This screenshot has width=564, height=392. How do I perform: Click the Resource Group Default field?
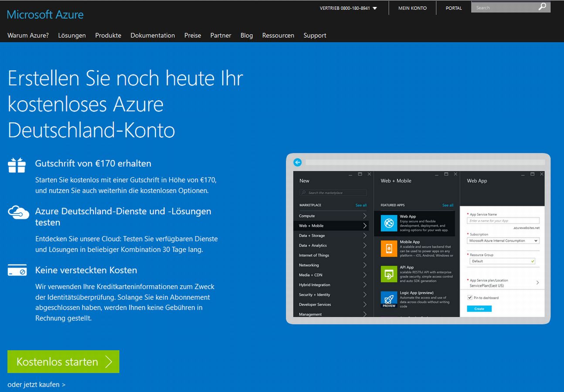click(503, 261)
